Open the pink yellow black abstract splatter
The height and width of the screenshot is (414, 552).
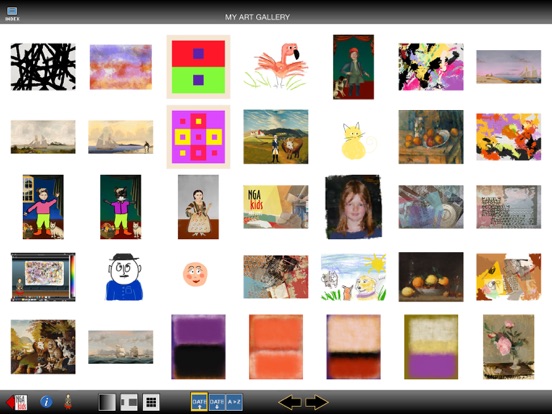431,67
